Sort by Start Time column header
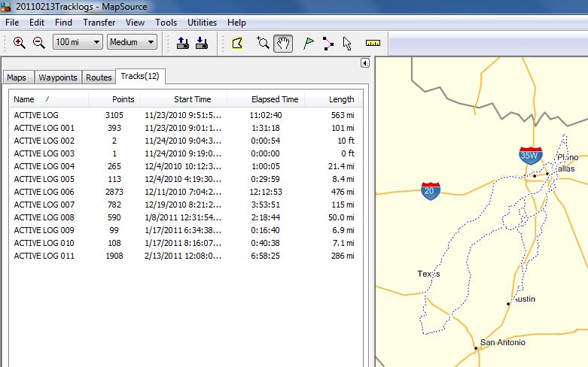This screenshot has height=367, width=588. click(x=184, y=99)
